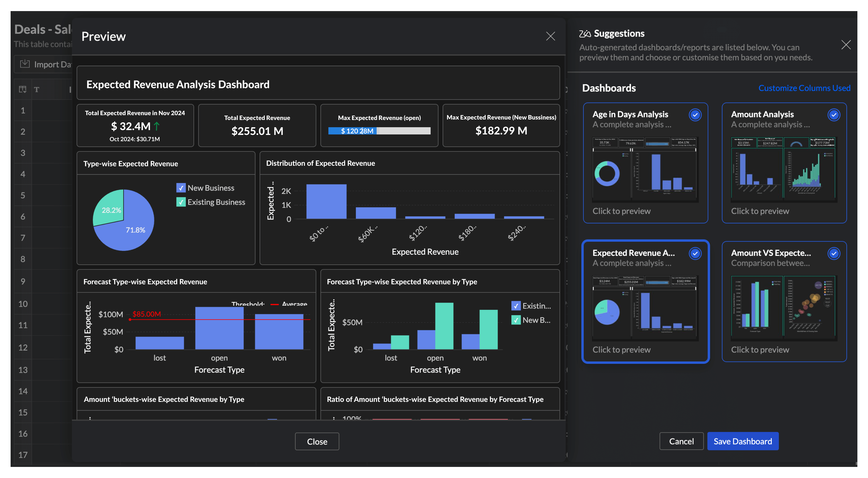Viewport: 868px width, 478px height.
Task: Select row 12 header in the Deals table window
Action: (23, 347)
